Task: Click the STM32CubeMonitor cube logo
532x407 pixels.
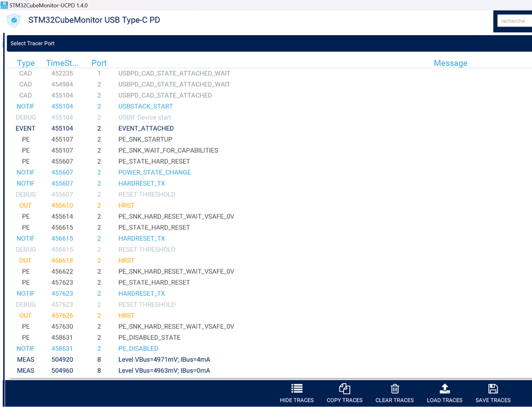Action: [x=14, y=21]
